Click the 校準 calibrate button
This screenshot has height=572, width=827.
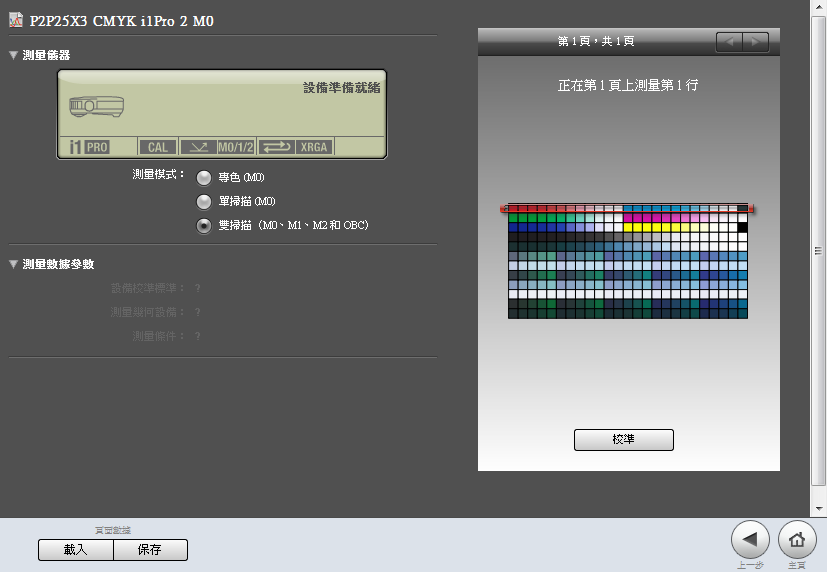[623, 440]
